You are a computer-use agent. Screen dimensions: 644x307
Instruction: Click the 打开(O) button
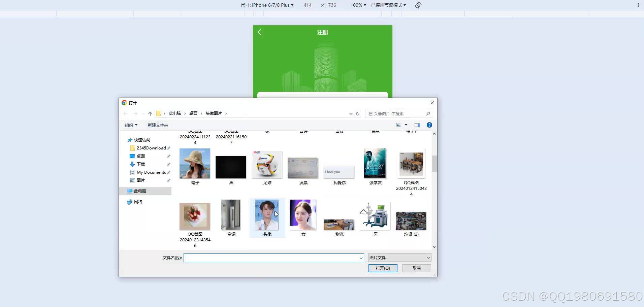click(383, 268)
